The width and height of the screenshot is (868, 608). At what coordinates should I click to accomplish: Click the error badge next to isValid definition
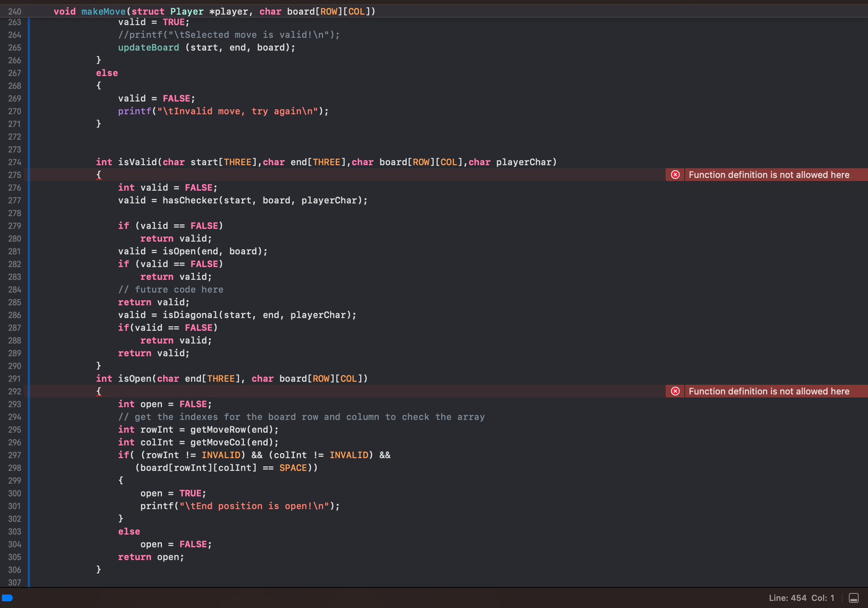click(675, 175)
